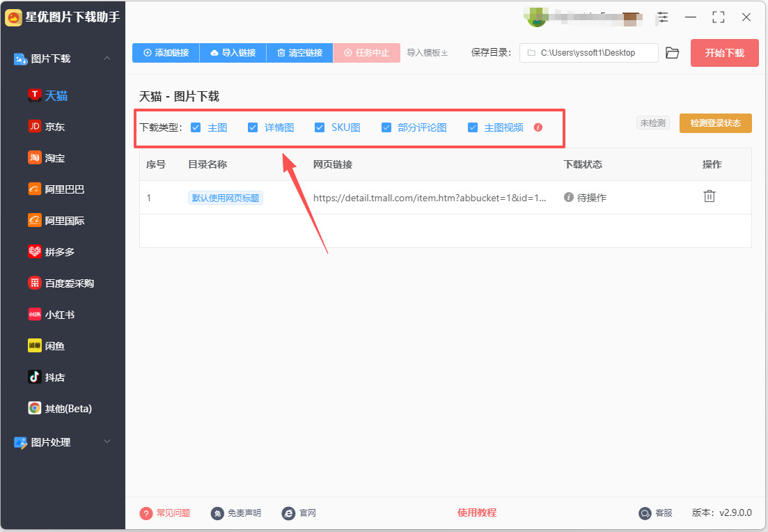Image resolution: width=768 pixels, height=532 pixels.
Task: Delete row 1 with trash icon
Action: click(x=710, y=196)
